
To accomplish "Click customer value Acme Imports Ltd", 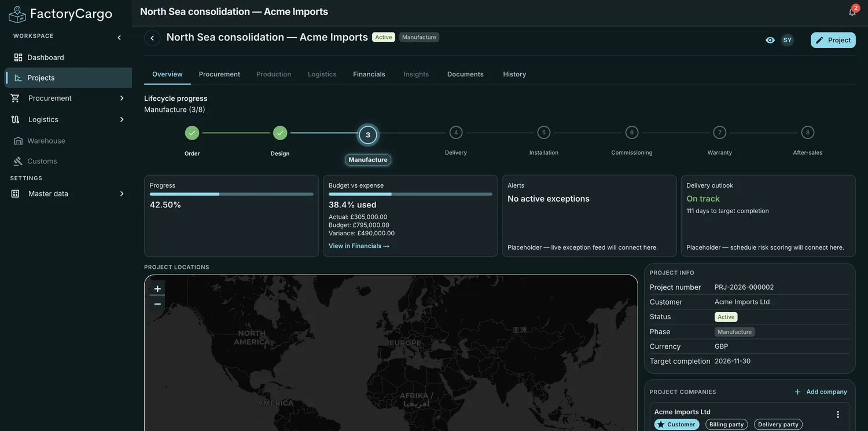I will [742, 302].
